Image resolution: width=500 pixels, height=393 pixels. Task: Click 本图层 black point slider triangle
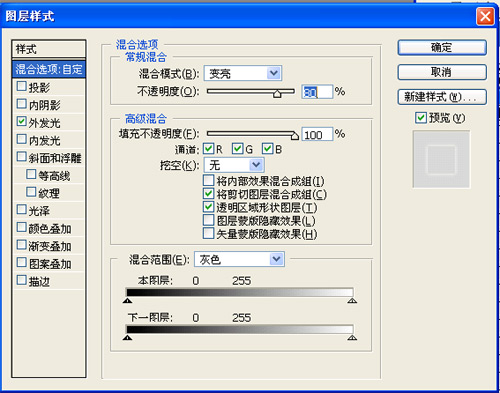point(127,301)
